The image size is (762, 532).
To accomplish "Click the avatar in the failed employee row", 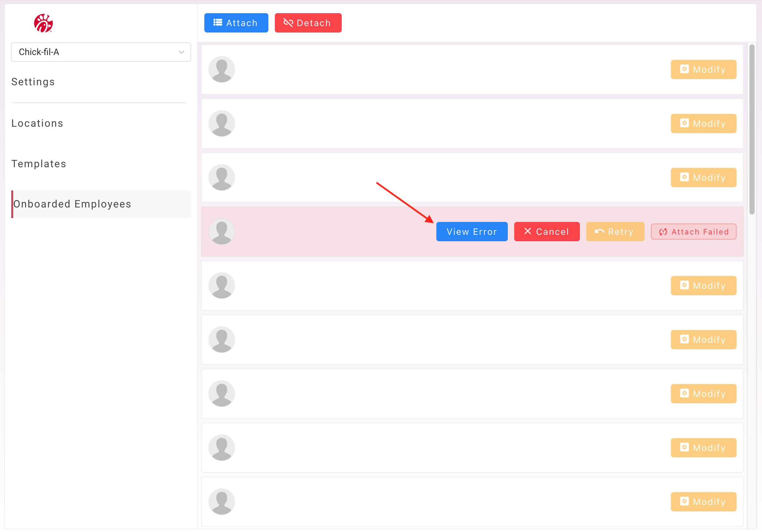I will pos(222,232).
